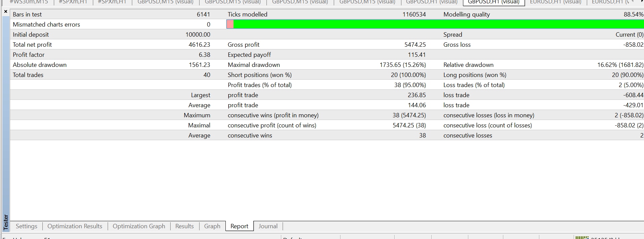Select the gross loss value -858.02

pos(633,45)
